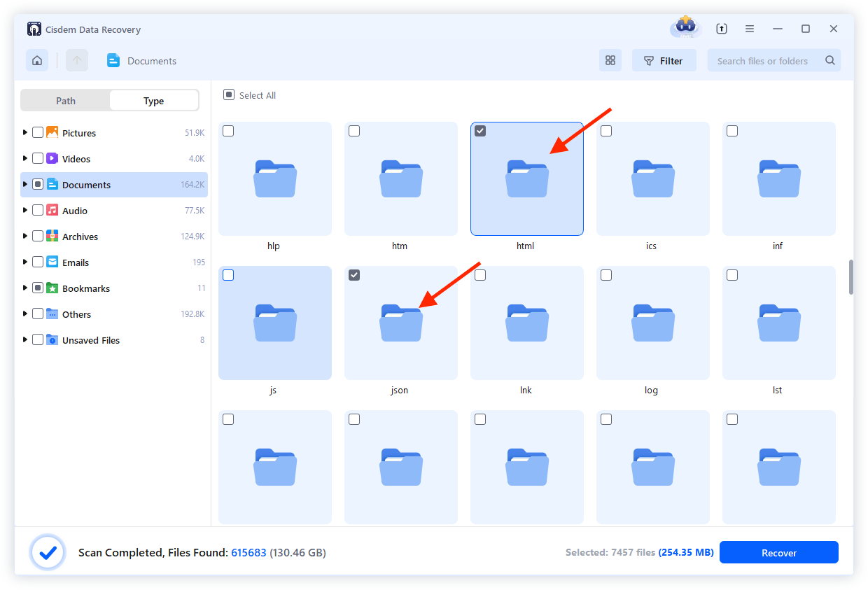Select the Type tab

[x=153, y=101]
